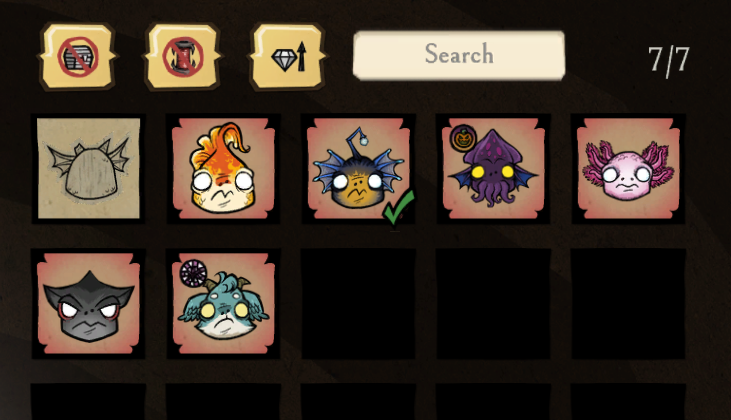731x420 pixels.
Task: Click the empty slot right of teal skin
Action: (358, 303)
